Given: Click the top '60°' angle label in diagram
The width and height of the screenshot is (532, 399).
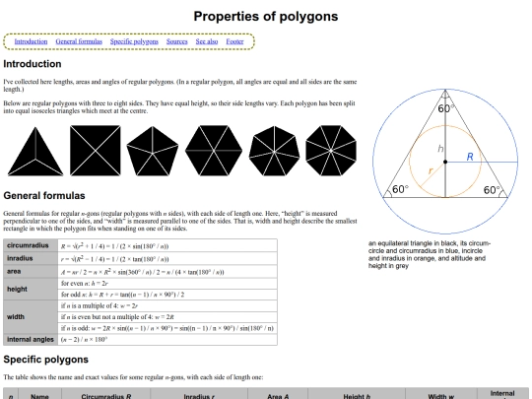Looking at the screenshot, I should point(446,108).
